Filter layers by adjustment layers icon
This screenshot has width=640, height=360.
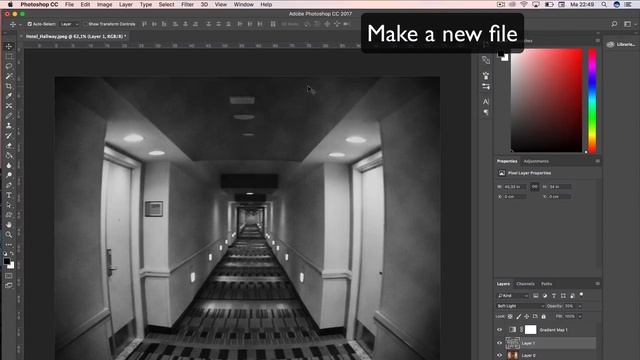click(544, 296)
